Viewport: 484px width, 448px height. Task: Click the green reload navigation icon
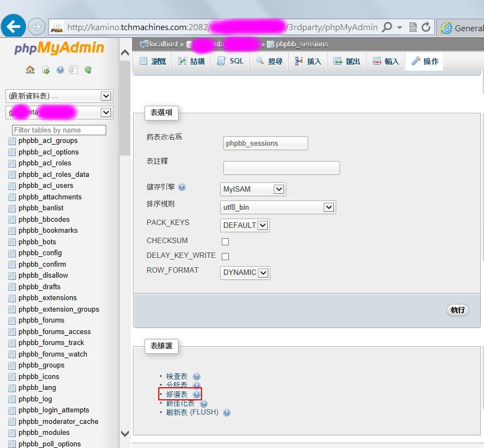(x=88, y=70)
